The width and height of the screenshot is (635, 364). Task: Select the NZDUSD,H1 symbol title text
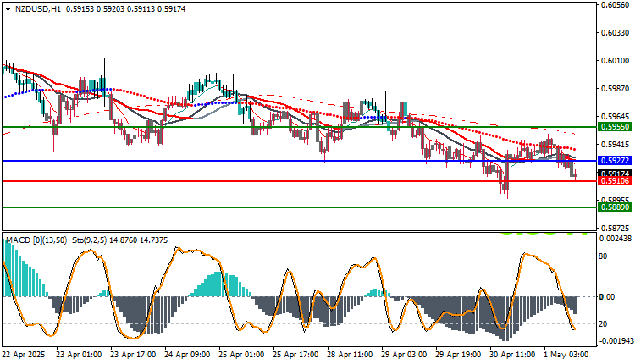pos(37,9)
